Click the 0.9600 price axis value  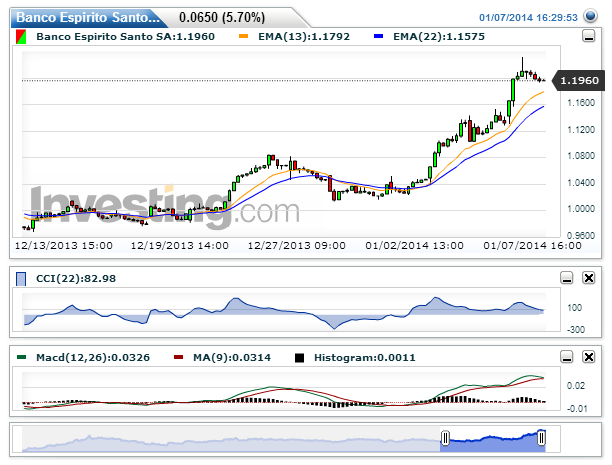[x=581, y=235]
